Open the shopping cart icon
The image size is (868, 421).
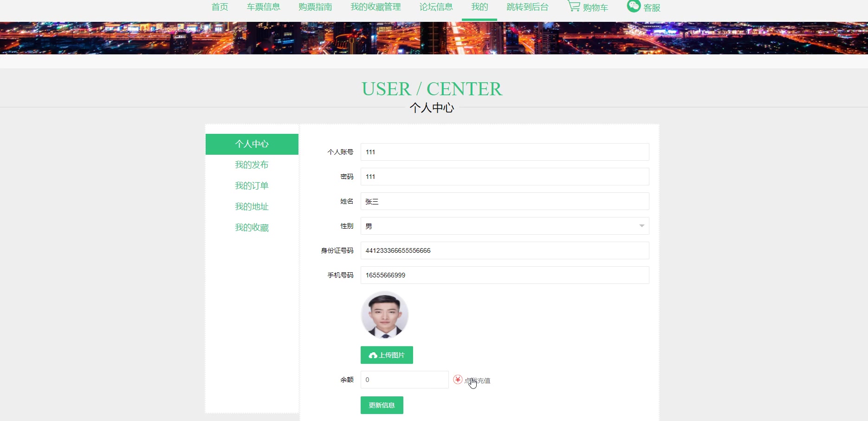[x=574, y=6]
